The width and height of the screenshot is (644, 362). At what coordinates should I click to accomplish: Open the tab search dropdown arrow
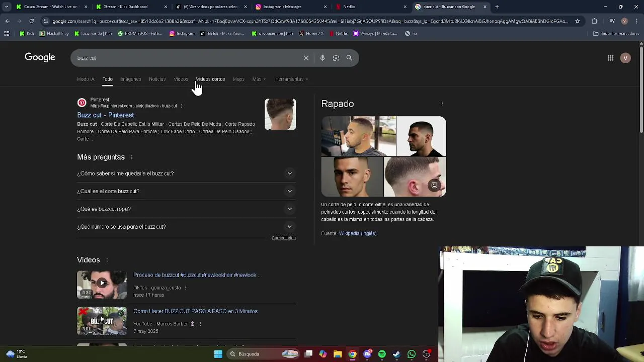(7, 7)
